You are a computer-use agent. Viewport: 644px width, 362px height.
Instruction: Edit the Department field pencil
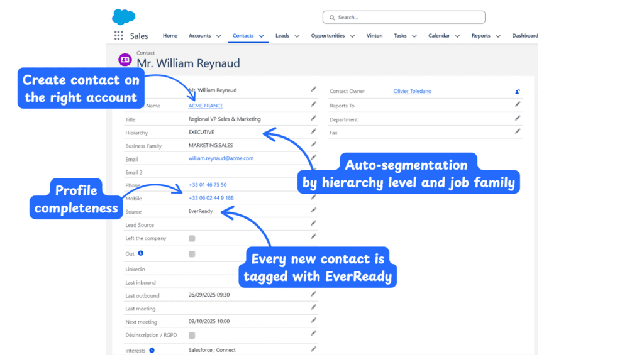coord(518,118)
